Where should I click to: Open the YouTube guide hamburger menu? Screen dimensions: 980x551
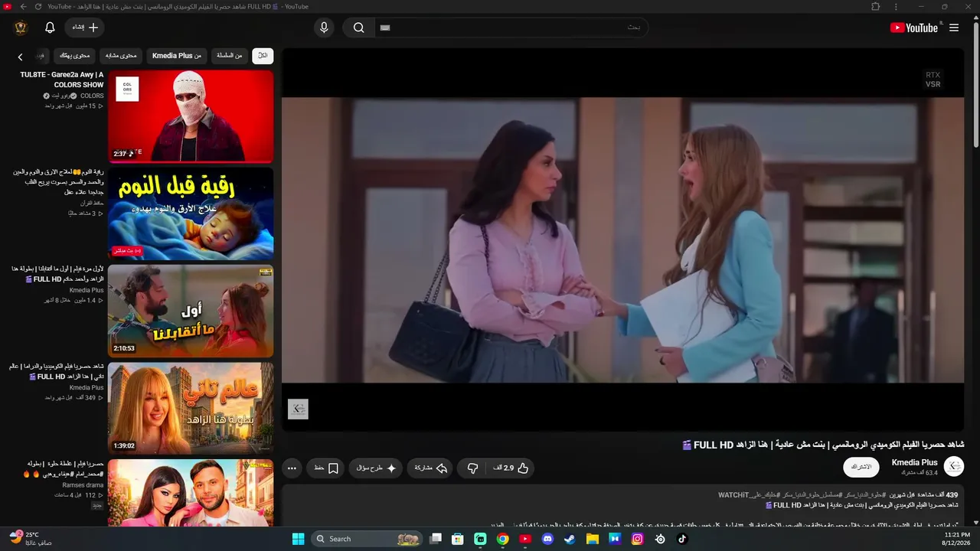[954, 28]
